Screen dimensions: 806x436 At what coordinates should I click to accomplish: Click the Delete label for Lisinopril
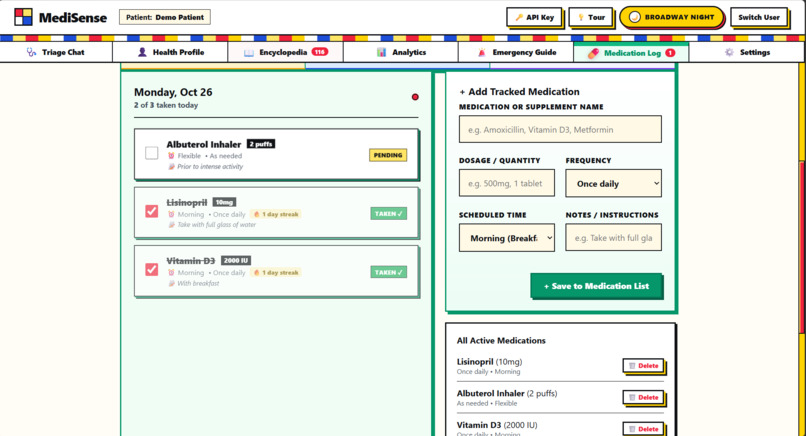(x=648, y=366)
